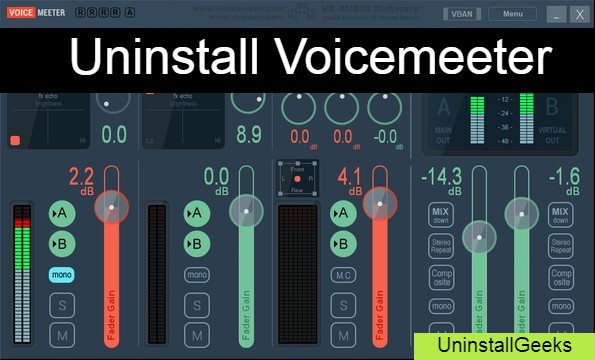Disable the lit mono button on the 2.2 dB strip
Viewport: 595px width, 360px height.
click(61, 275)
